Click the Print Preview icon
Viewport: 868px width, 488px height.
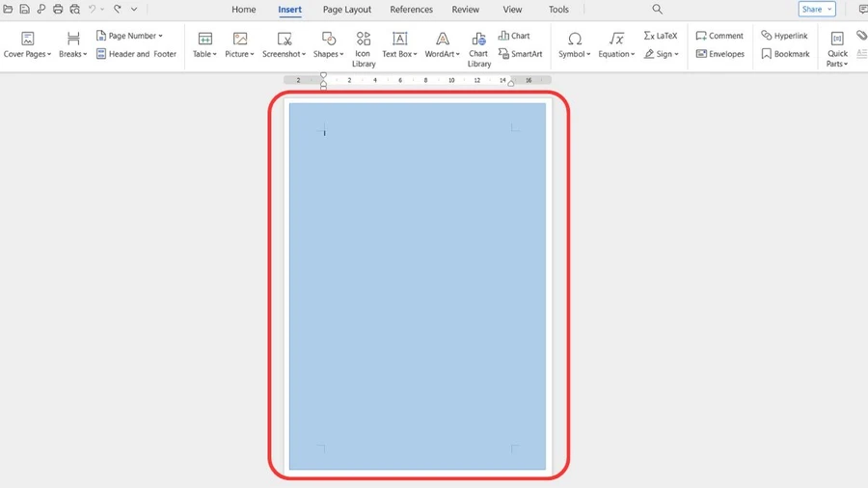74,9
